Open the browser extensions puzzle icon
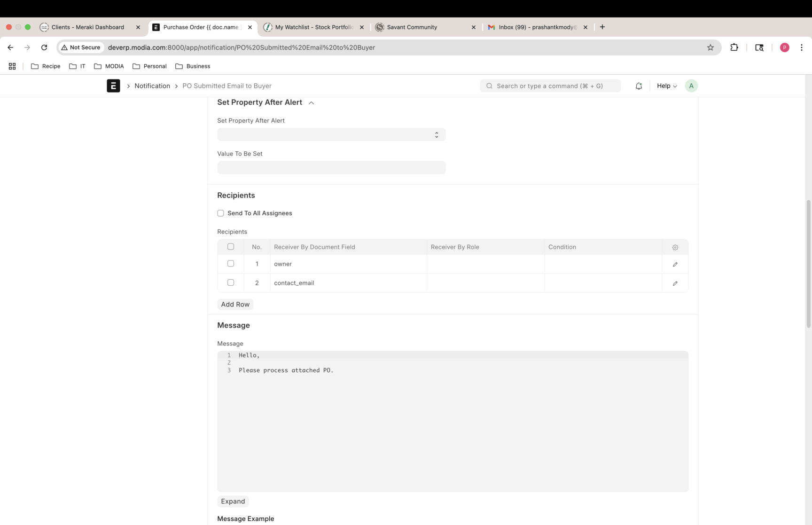Viewport: 812px width, 525px height. [x=734, y=47]
